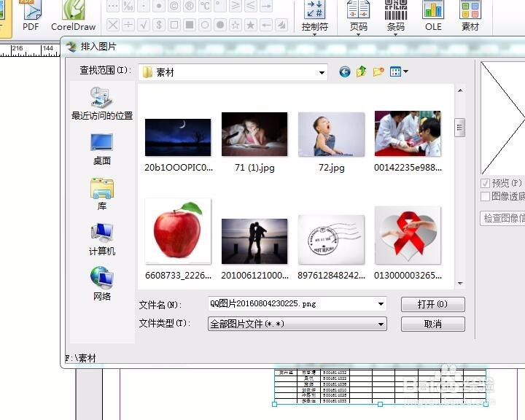Go up one folder level

point(361,71)
